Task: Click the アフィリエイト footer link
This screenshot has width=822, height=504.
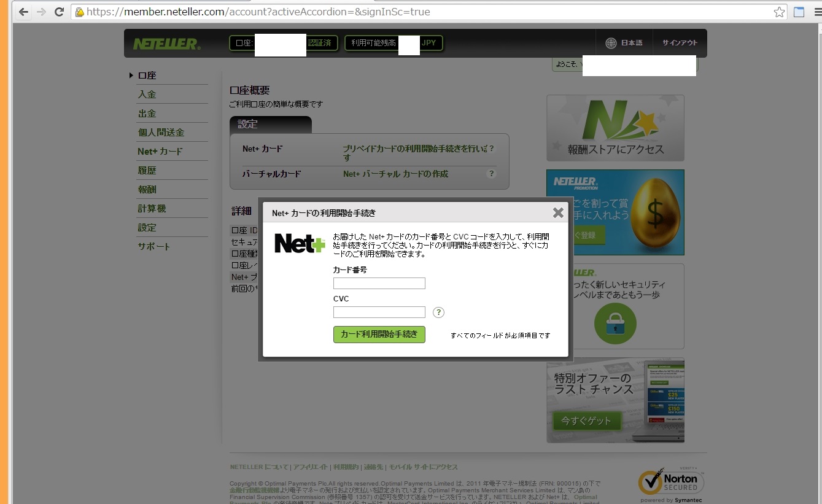Action: [x=311, y=467]
